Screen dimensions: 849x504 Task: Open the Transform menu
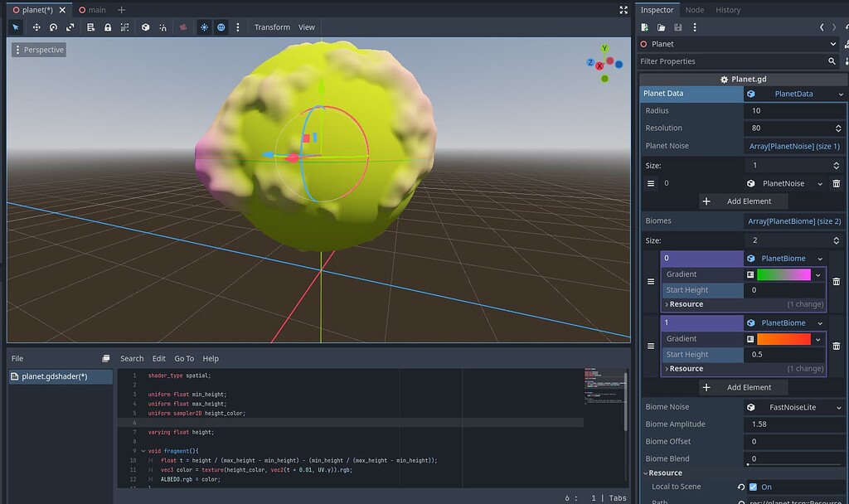pyautogui.click(x=272, y=27)
